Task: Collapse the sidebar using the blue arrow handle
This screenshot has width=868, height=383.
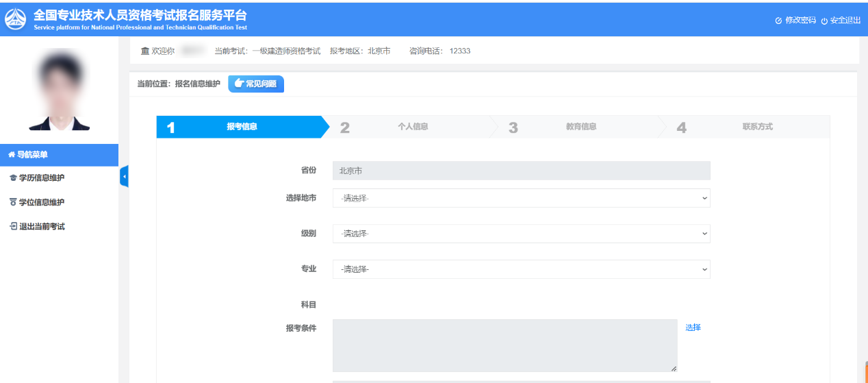Action: (124, 177)
